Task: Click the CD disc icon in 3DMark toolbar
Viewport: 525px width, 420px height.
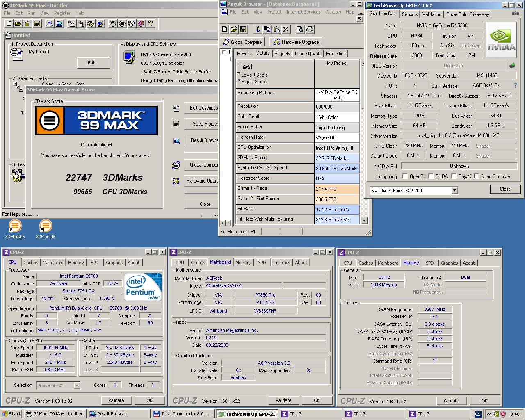Action: (113, 23)
